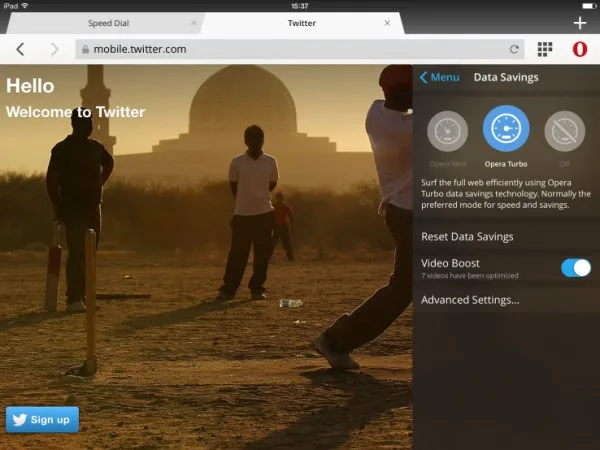The height and width of the screenshot is (450, 600).
Task: Open Advanced Settings...
Action: (x=506, y=300)
